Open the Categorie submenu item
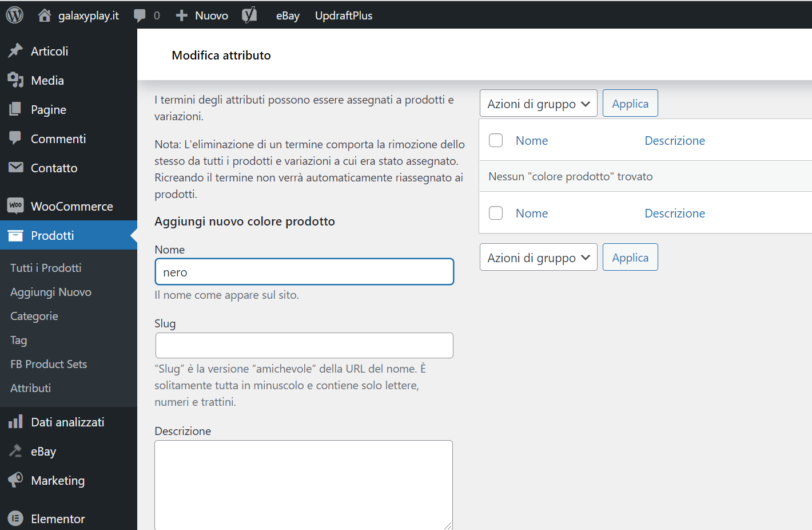The width and height of the screenshot is (812, 530). (34, 316)
